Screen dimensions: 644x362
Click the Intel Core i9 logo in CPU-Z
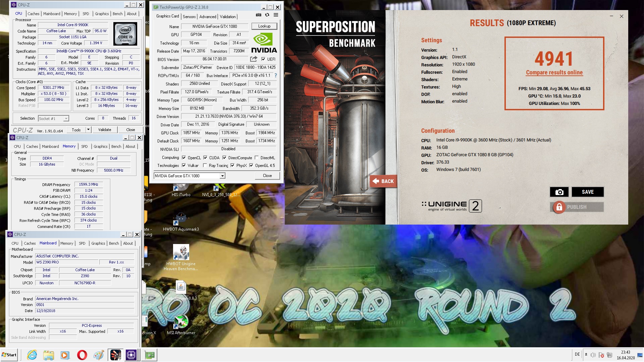(125, 34)
